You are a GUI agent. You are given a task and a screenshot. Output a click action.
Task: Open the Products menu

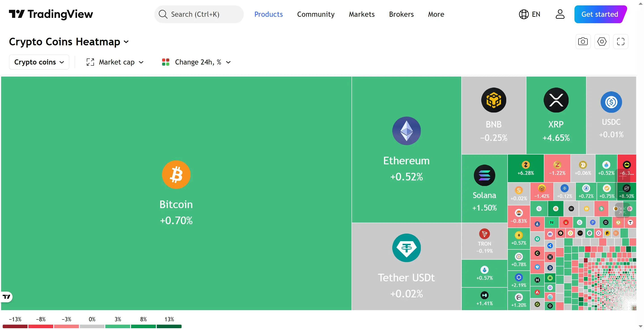point(269,14)
